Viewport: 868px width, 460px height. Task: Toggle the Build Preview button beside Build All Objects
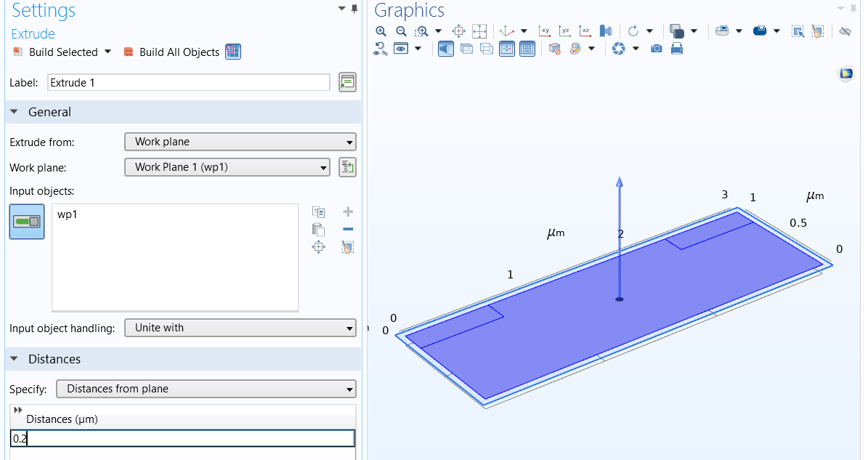coord(233,52)
